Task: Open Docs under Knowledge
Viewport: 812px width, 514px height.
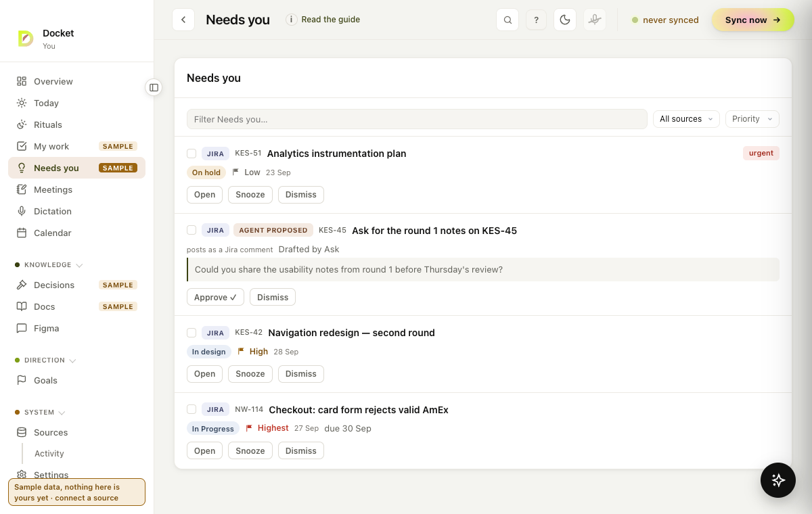Action: pyautogui.click(x=76, y=306)
